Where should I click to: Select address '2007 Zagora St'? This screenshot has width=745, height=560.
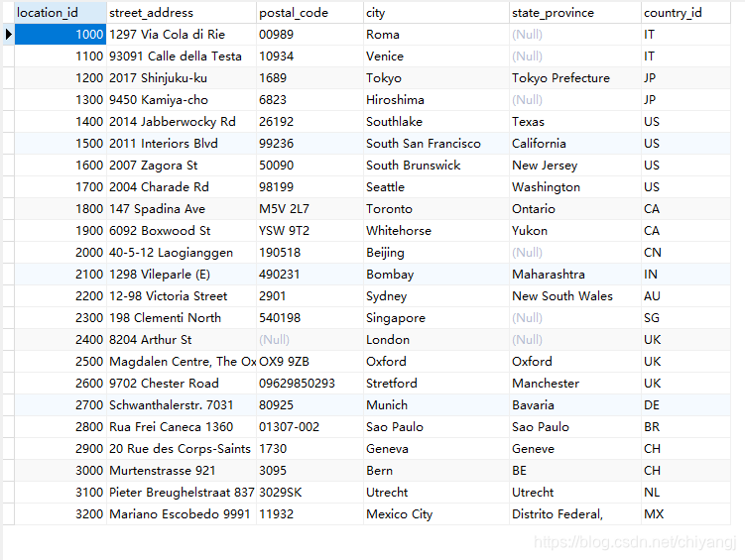tap(182, 166)
